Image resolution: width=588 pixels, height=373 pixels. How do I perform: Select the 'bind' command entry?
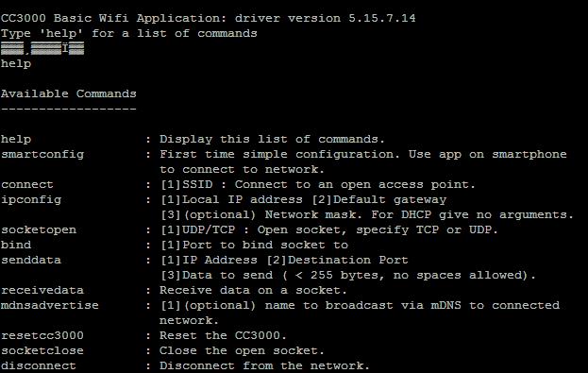pyautogui.click(x=16, y=245)
